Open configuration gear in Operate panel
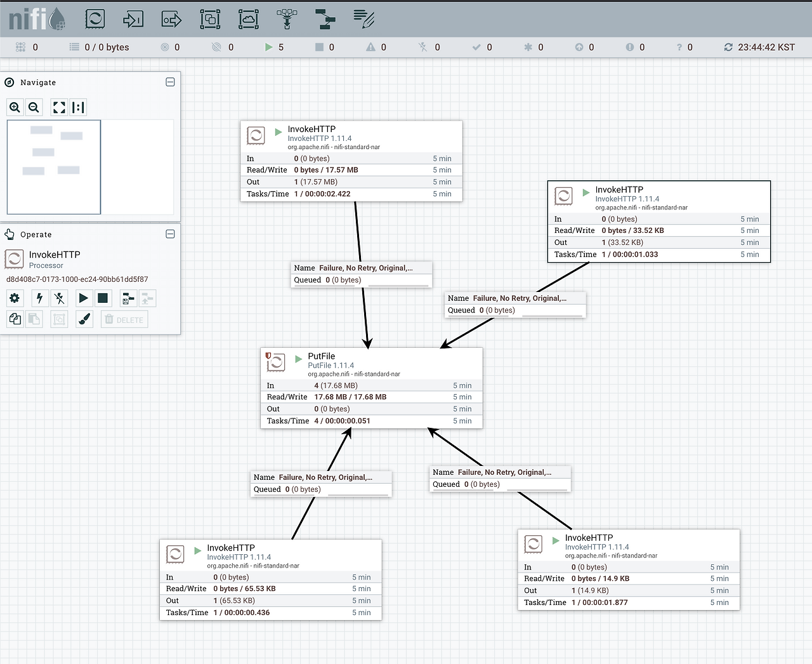Image resolution: width=812 pixels, height=664 pixels. click(15, 298)
